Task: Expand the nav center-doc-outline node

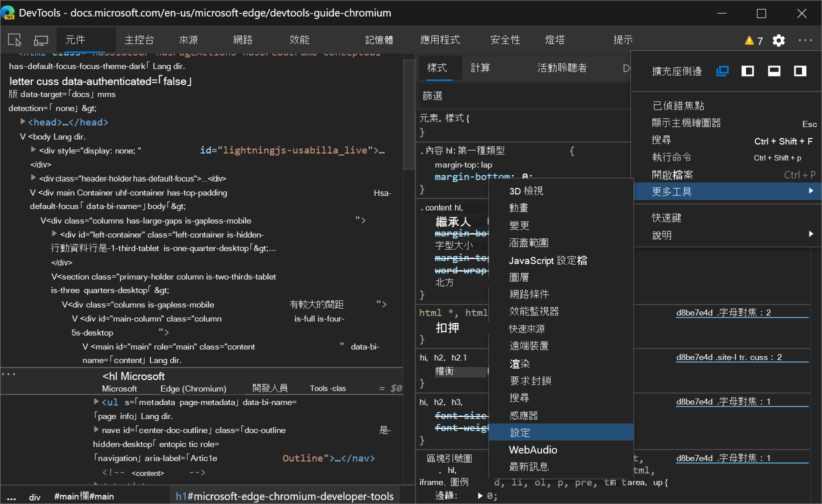Action: click(x=96, y=429)
